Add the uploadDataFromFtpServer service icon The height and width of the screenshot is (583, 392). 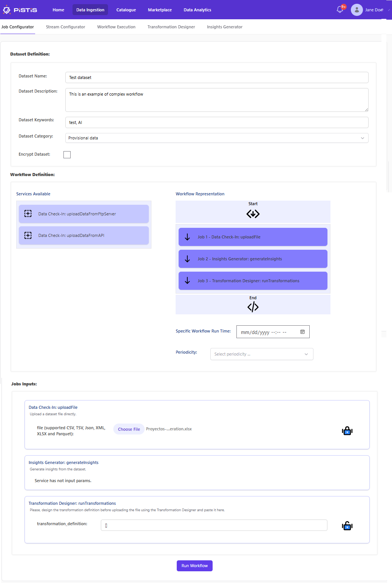(28, 214)
